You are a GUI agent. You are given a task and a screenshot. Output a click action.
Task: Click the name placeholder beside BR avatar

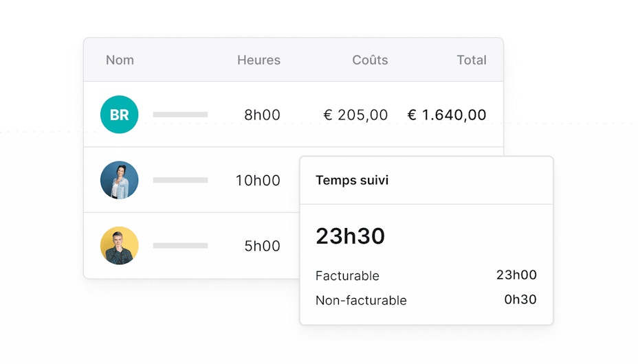(x=180, y=115)
